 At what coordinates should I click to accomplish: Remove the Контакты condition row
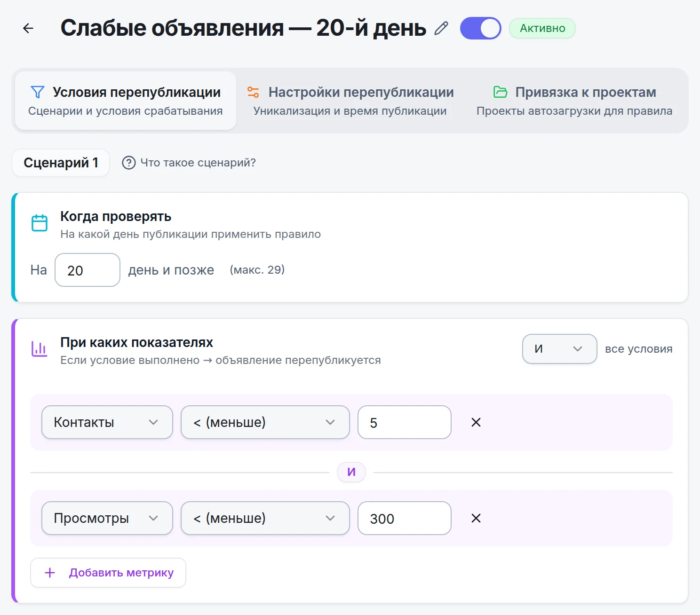tap(476, 422)
